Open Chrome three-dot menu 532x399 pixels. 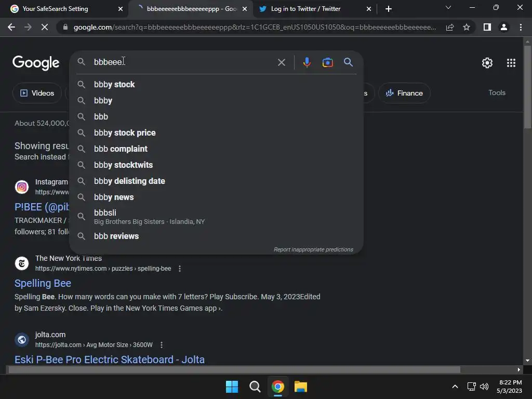(521, 27)
